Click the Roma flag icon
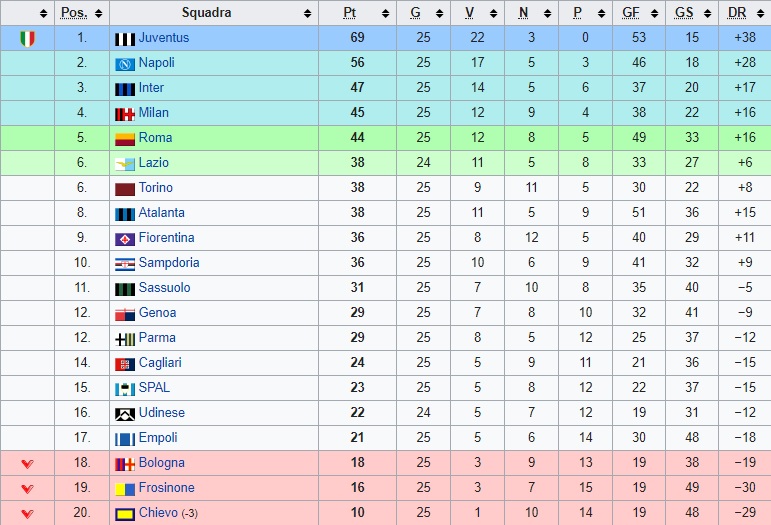Screen dimensions: 771x525 124,139
